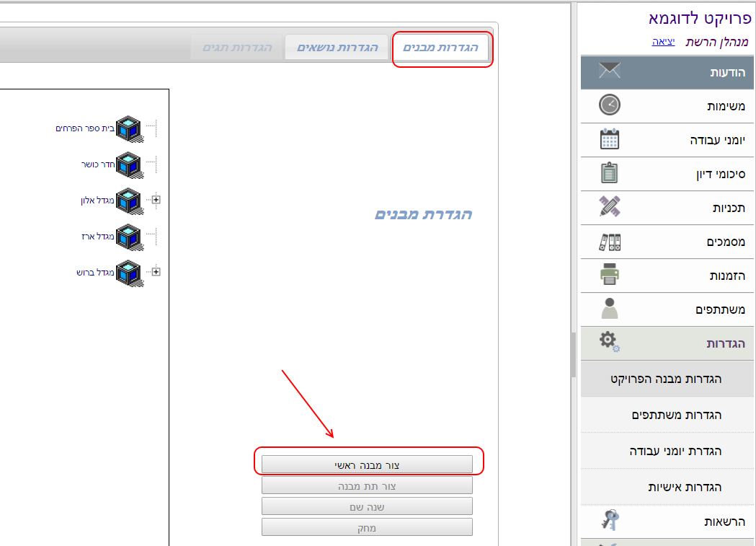Open the person icon for משתתפים

pyautogui.click(x=609, y=309)
